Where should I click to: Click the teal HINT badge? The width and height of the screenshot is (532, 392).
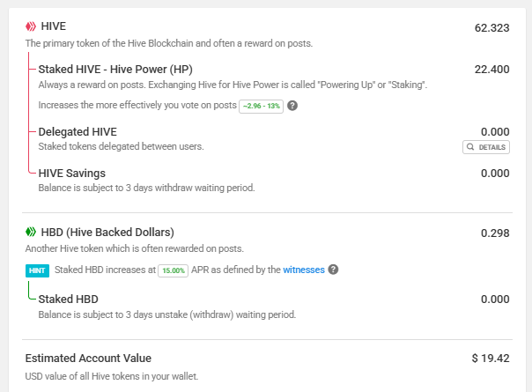pyautogui.click(x=37, y=270)
